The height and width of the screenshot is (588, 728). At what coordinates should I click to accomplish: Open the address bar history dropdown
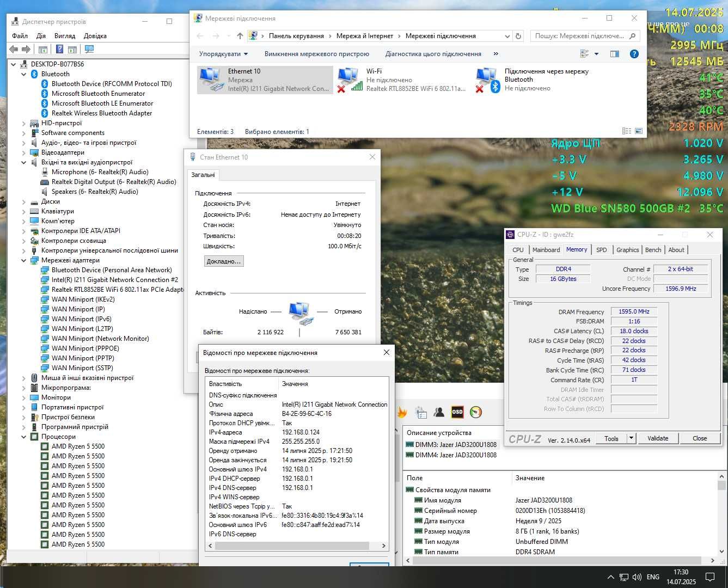507,36
